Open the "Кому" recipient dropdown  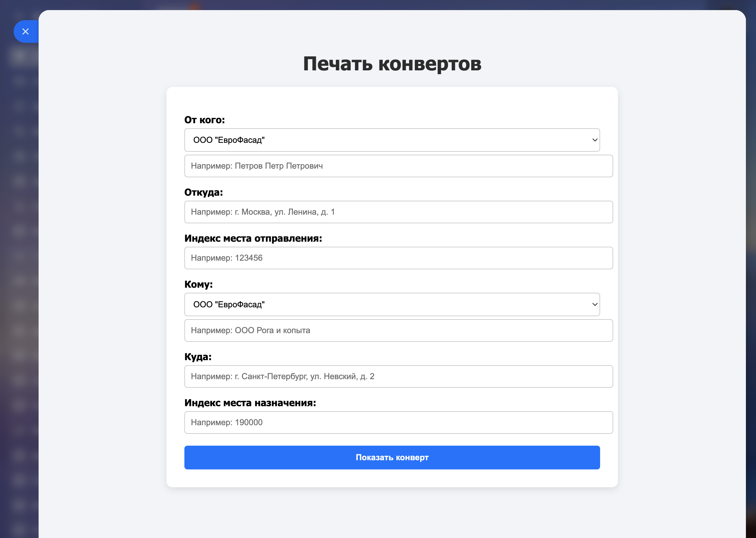(392, 304)
